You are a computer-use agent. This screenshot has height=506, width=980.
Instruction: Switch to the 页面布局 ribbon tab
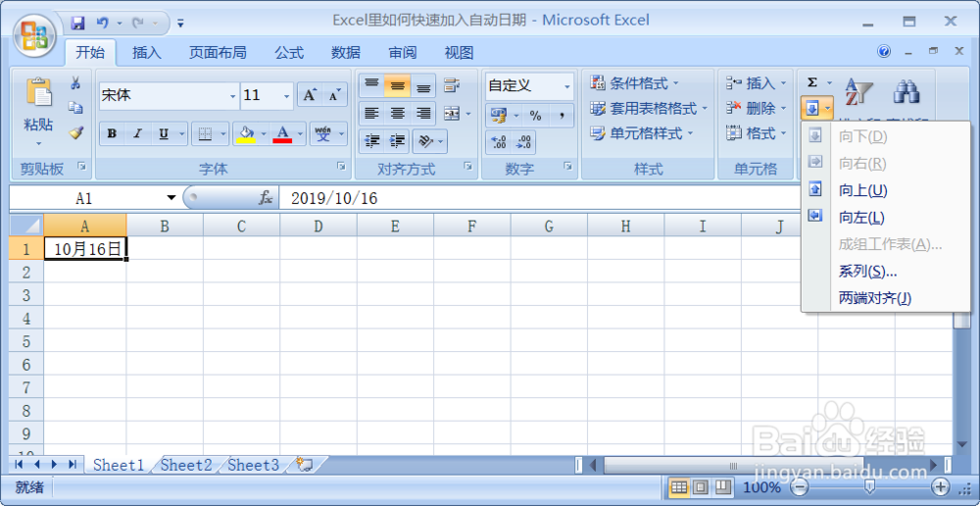click(219, 53)
